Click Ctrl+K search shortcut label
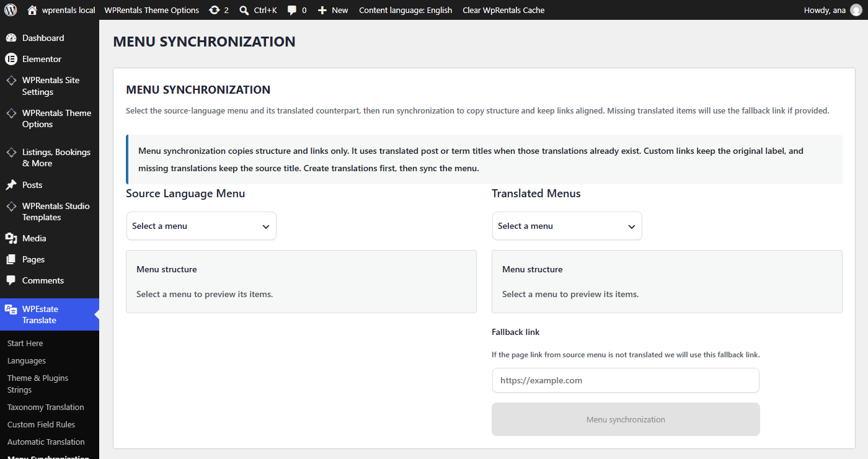The image size is (868, 459). [x=265, y=10]
